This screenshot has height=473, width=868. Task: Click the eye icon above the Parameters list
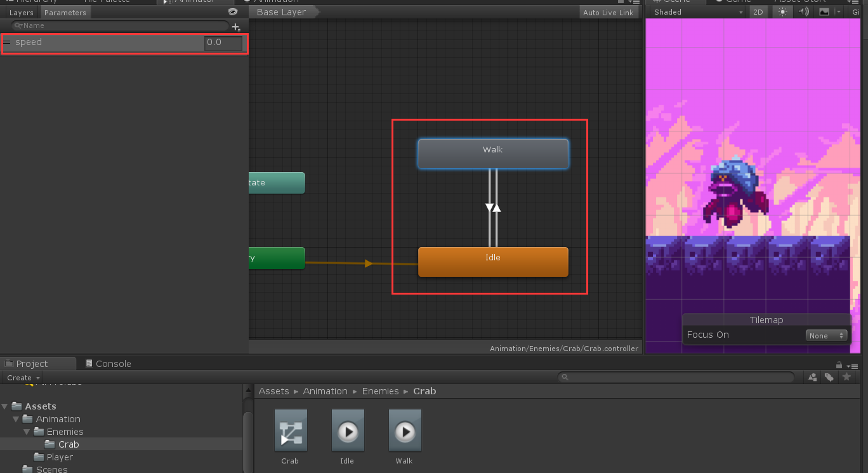pos(233,11)
